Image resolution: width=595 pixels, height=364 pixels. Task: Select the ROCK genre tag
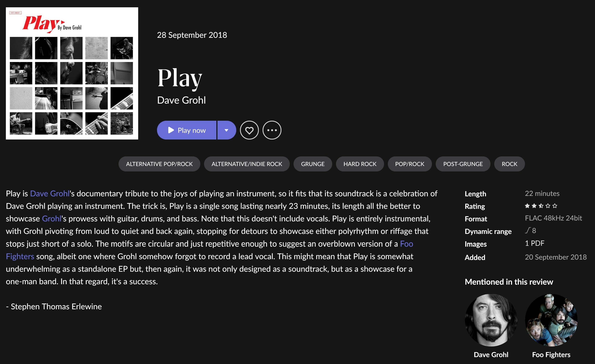coord(509,164)
